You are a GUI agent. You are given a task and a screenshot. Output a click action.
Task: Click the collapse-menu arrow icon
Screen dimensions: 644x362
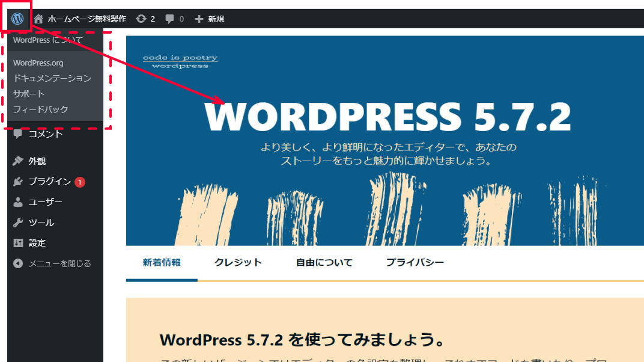[x=17, y=263]
